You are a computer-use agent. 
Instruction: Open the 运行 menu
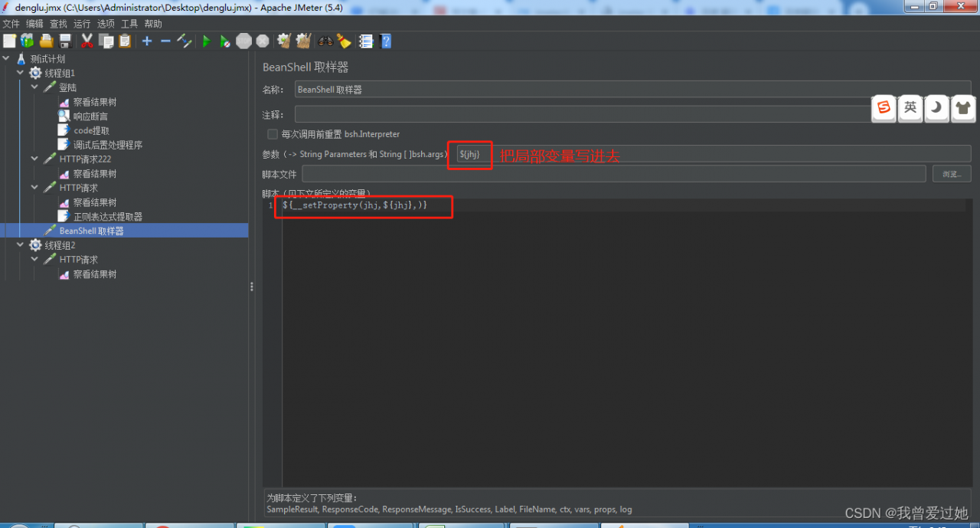tap(82, 24)
